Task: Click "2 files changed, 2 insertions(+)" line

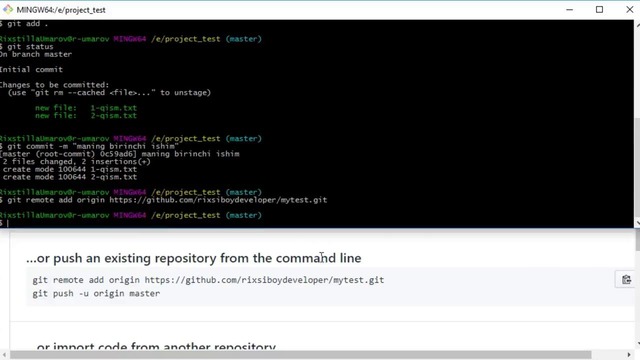Action: tap(77, 162)
